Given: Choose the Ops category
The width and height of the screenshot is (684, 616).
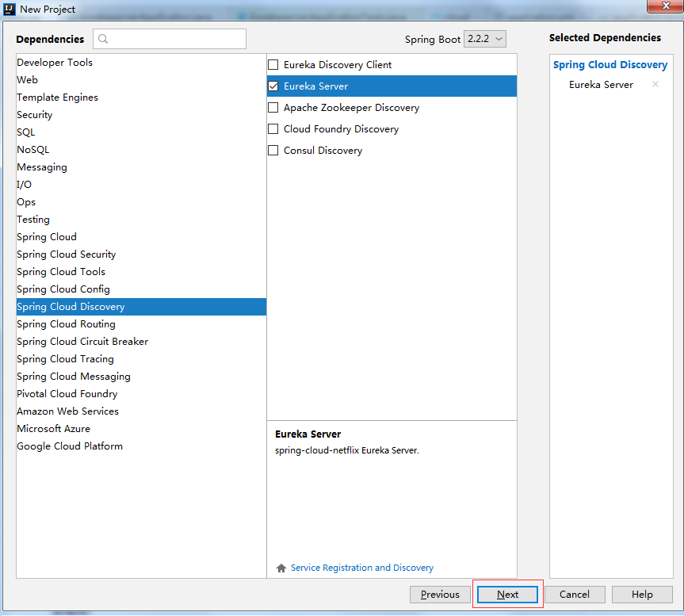Looking at the screenshot, I should pos(141,202).
